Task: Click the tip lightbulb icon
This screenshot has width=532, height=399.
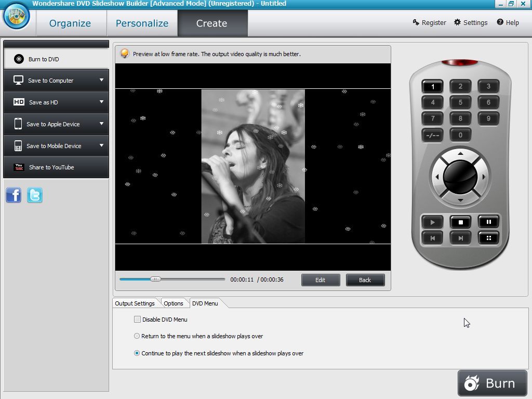Action: click(125, 54)
